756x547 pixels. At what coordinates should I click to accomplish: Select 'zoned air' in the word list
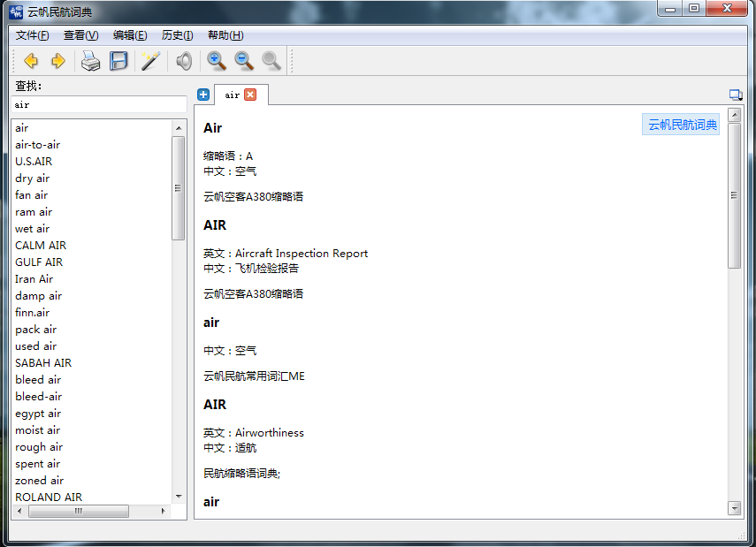coord(92,481)
